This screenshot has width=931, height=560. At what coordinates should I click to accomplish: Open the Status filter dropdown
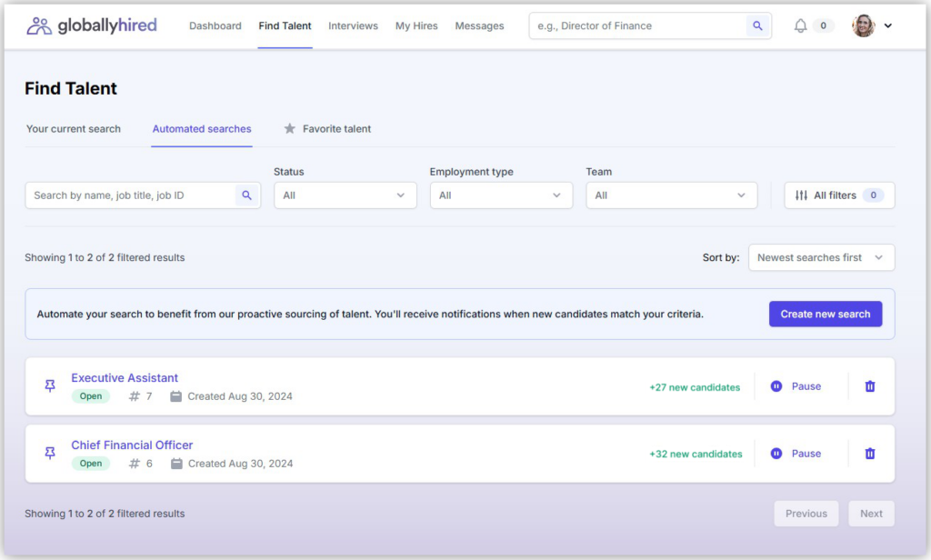pos(345,195)
